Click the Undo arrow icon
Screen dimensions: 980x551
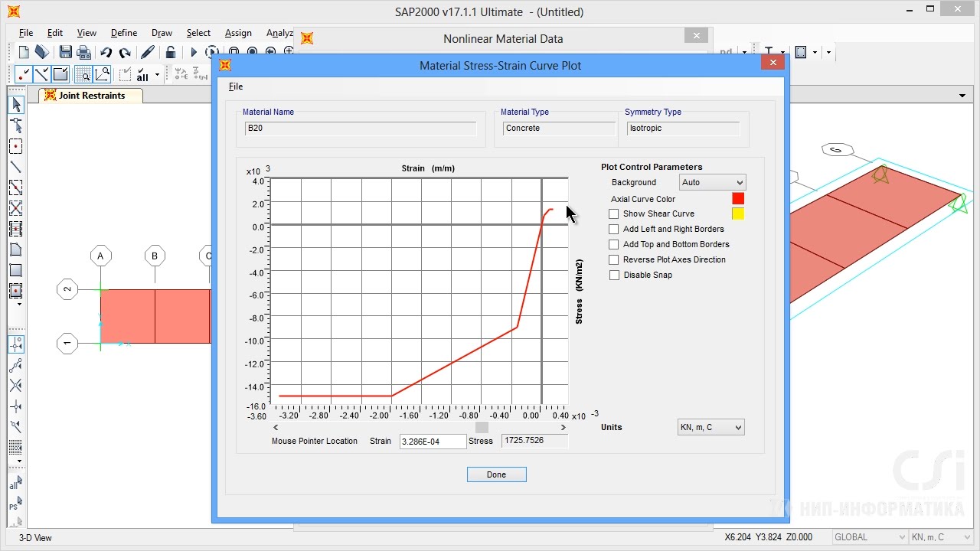click(x=106, y=52)
